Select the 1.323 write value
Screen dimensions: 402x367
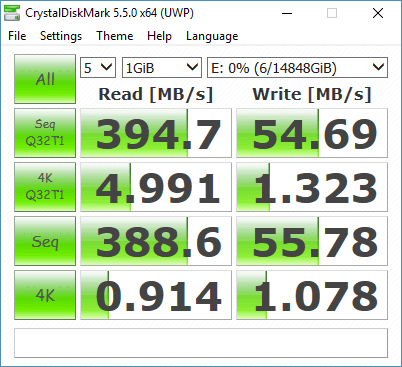click(x=312, y=187)
